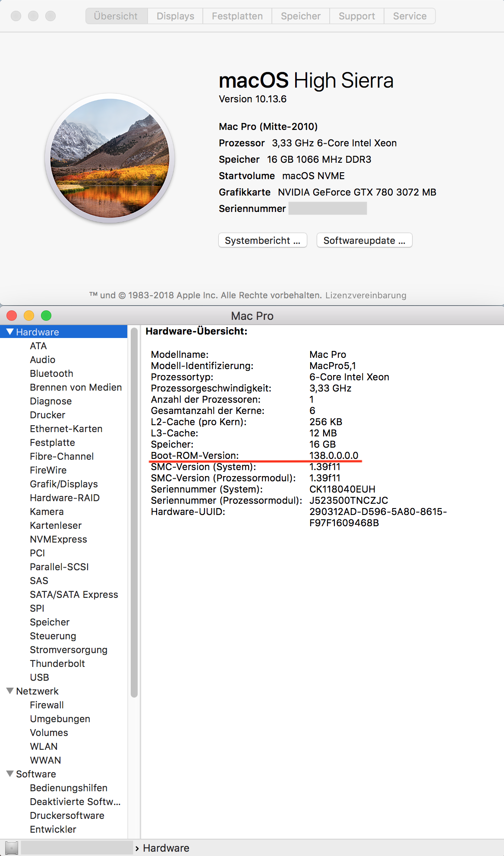Click the Hardware-UUID value
This screenshot has width=504, height=856.
pos(378,517)
